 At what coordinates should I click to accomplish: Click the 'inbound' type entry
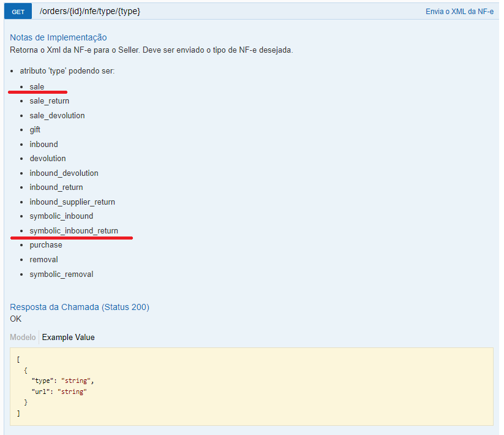coord(43,145)
